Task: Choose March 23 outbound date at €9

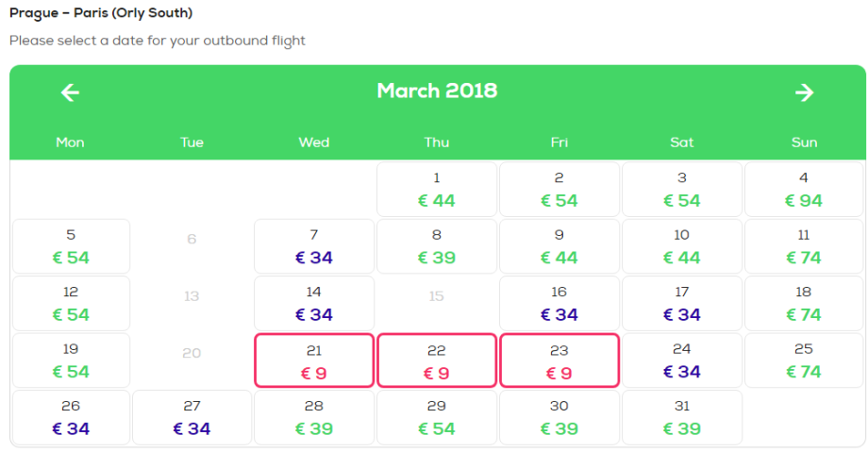Action: pos(559,360)
